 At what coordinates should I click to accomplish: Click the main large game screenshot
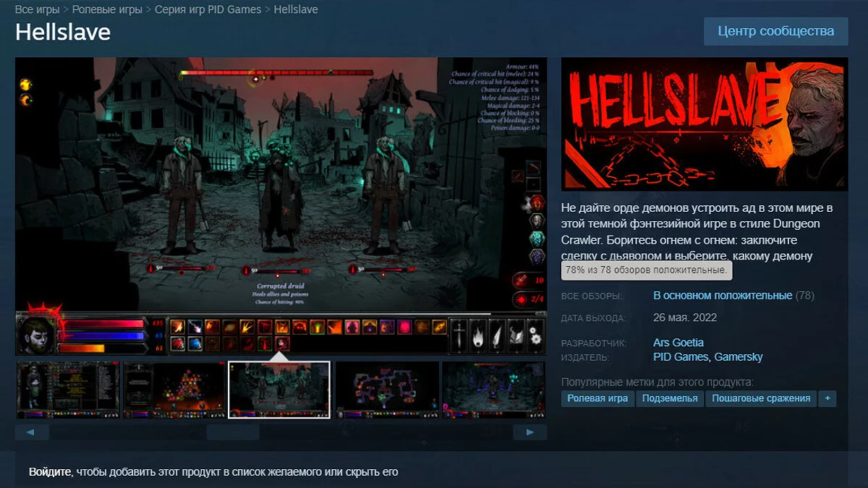coord(281,206)
